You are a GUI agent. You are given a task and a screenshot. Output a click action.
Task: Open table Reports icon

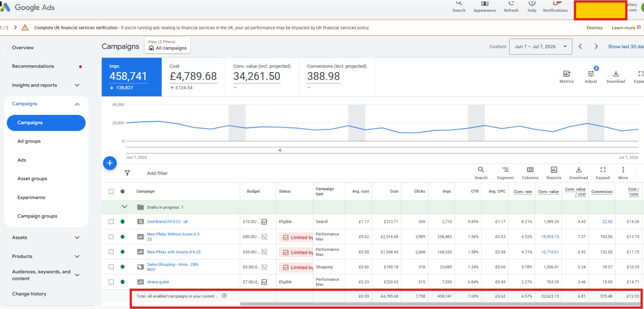(x=554, y=173)
